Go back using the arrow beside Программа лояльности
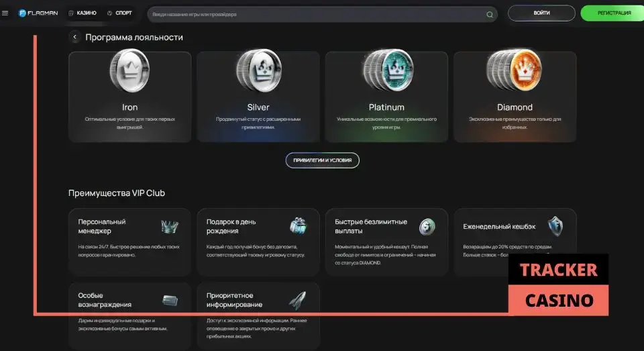The image size is (644, 351). (74, 38)
